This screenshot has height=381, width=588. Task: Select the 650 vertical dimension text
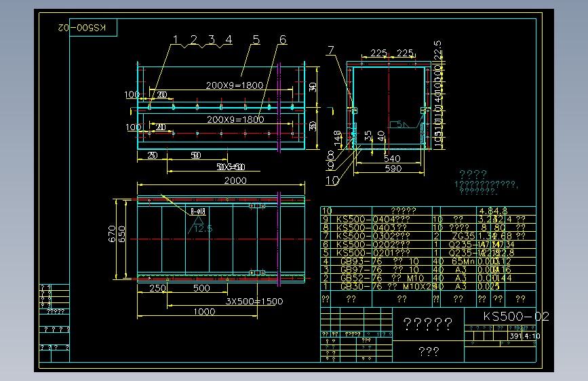122,234
